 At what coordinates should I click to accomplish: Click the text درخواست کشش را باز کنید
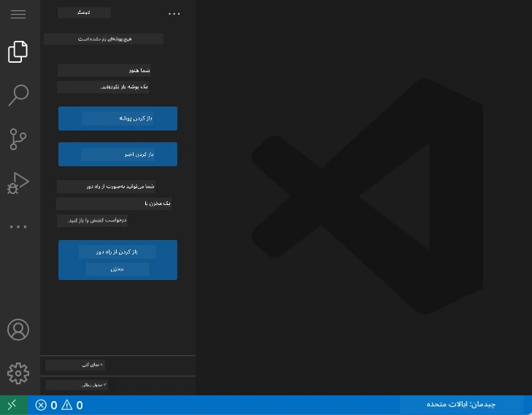click(x=97, y=220)
